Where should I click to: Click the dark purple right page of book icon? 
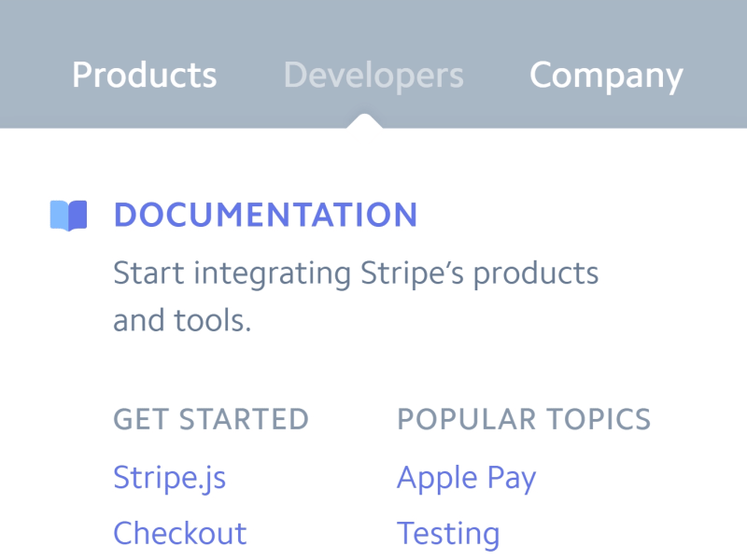tap(78, 216)
